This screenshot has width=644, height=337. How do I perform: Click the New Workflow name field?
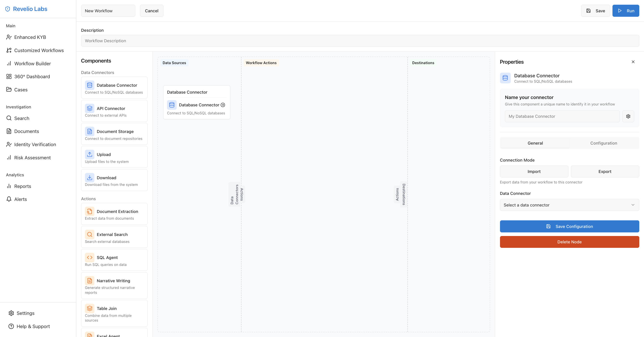[x=108, y=11]
